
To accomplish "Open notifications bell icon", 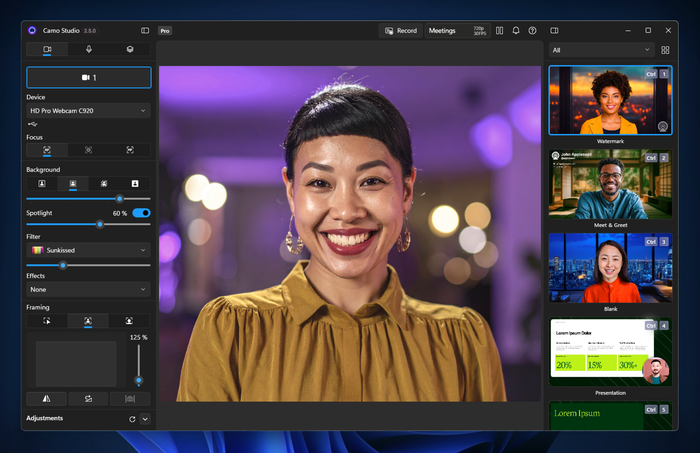I will click(x=516, y=30).
